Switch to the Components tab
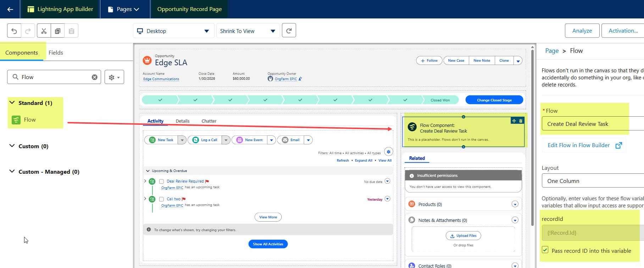 coord(22,52)
